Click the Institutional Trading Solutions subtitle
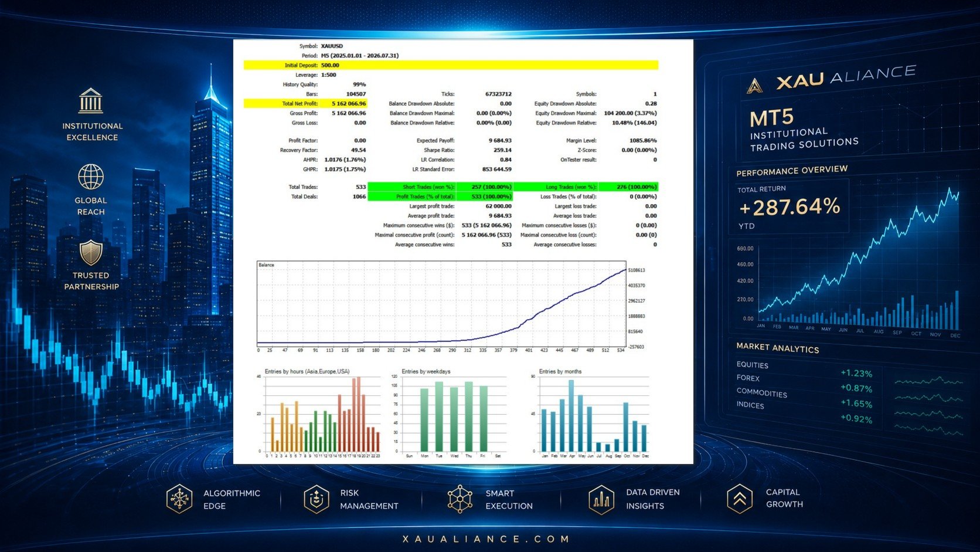The height and width of the screenshot is (552, 980). point(804,140)
